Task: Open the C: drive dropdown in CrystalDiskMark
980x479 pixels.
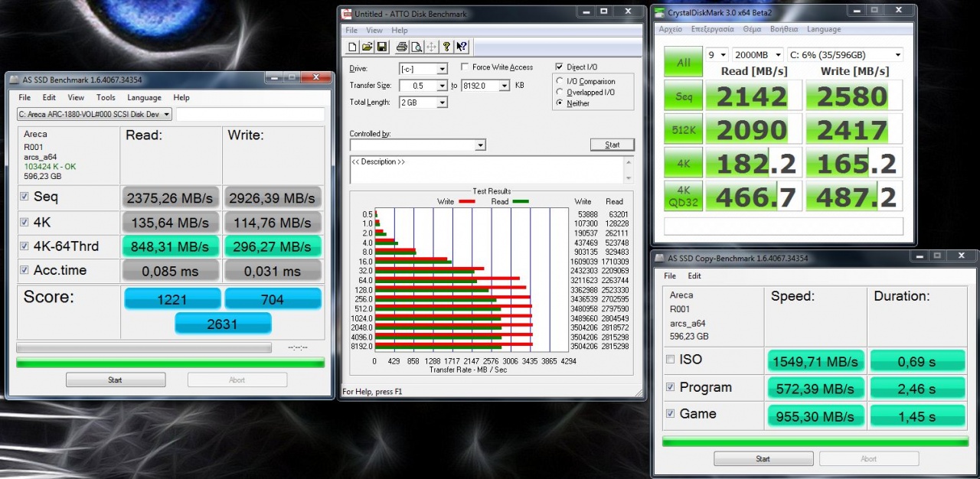Action: pos(845,55)
